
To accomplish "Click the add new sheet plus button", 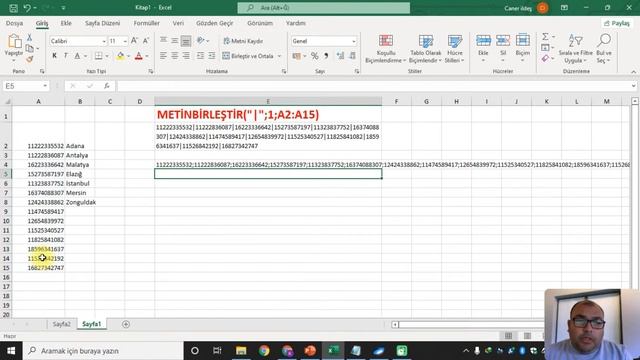I will pyautogui.click(x=126, y=324).
